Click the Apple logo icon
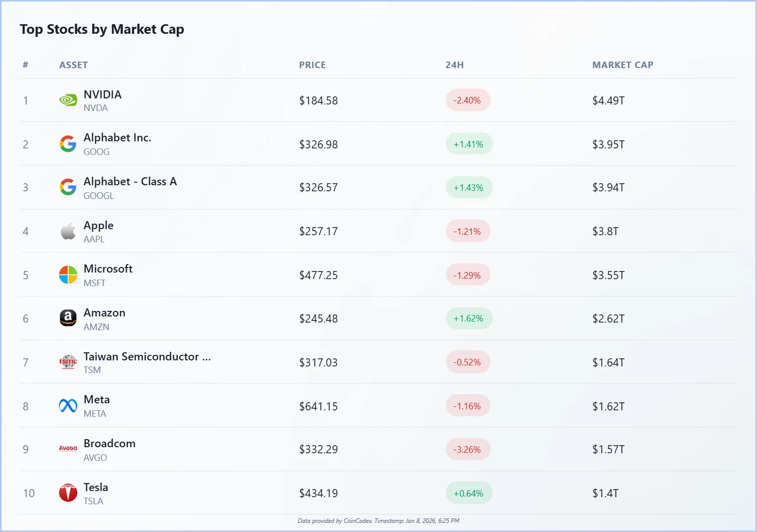This screenshot has height=532, width=757. (68, 231)
